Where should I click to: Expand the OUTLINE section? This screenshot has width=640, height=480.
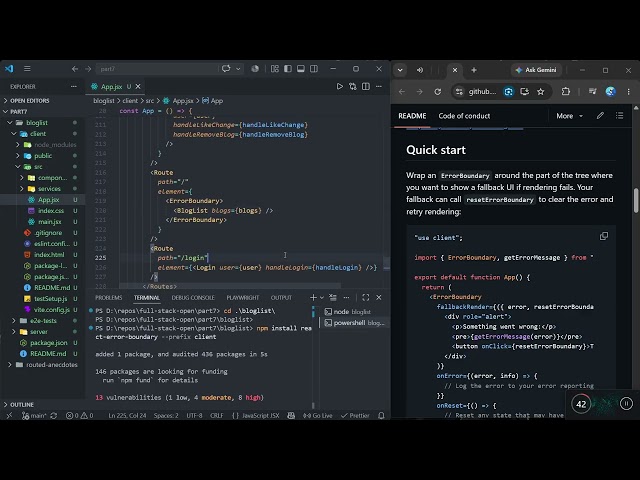coord(22,404)
